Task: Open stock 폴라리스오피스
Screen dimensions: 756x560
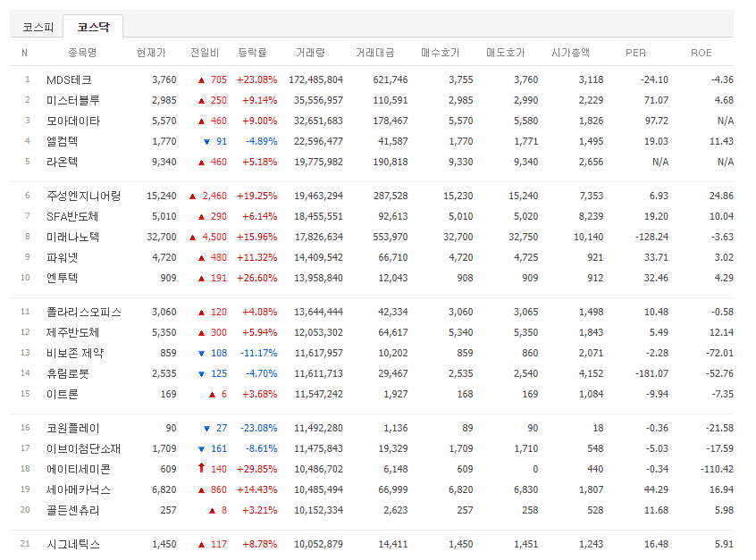Action: click(84, 313)
